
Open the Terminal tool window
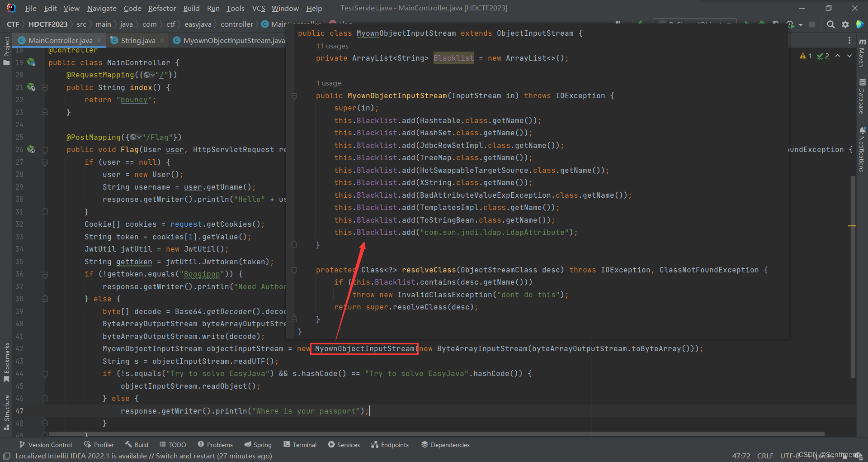300,445
